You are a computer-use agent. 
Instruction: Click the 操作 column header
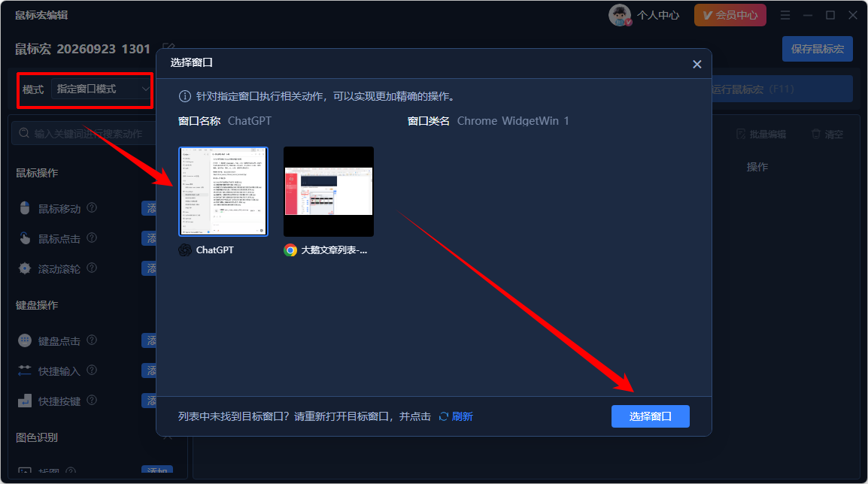click(x=757, y=167)
